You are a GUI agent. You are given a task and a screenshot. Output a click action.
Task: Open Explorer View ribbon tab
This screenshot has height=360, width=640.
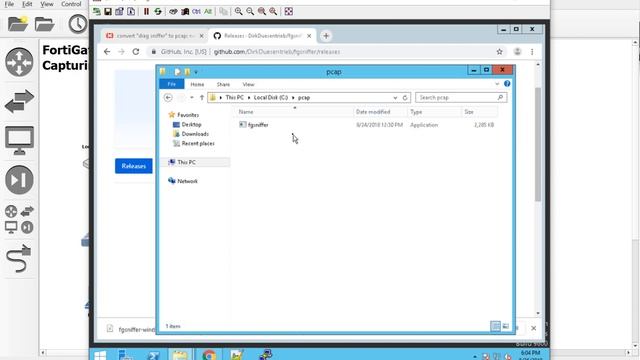[248, 84]
